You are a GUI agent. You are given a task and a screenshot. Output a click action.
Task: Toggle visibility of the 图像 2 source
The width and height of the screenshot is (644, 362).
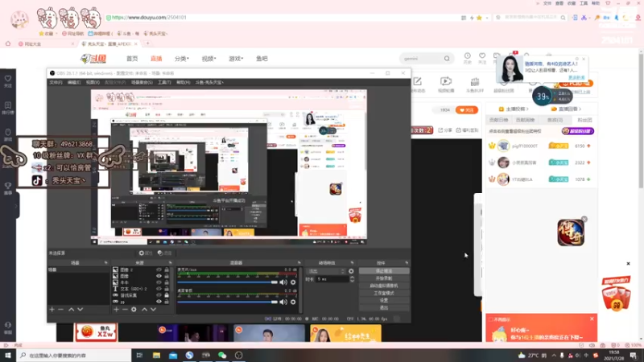pyautogui.click(x=159, y=269)
